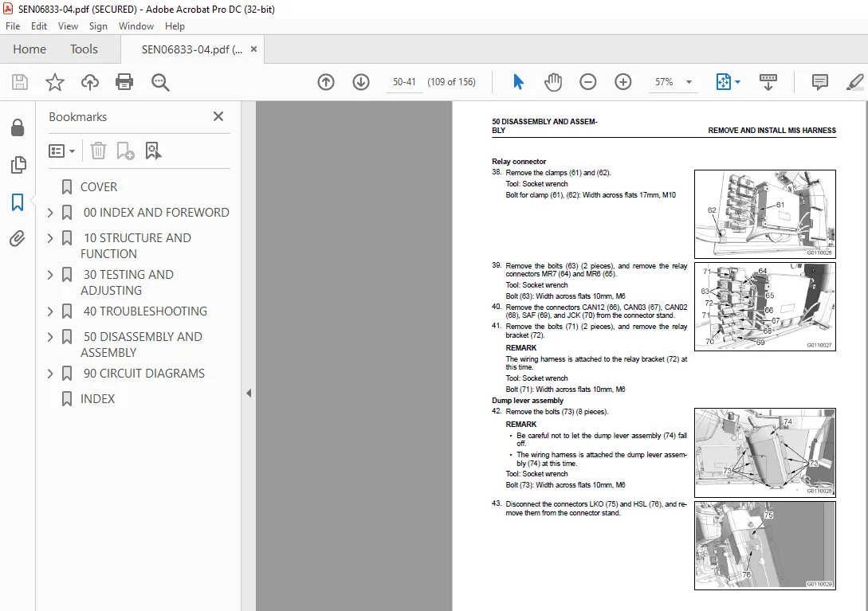Open the Find text magnifier tool
Viewport: 868px width, 611px height.
[x=160, y=83]
